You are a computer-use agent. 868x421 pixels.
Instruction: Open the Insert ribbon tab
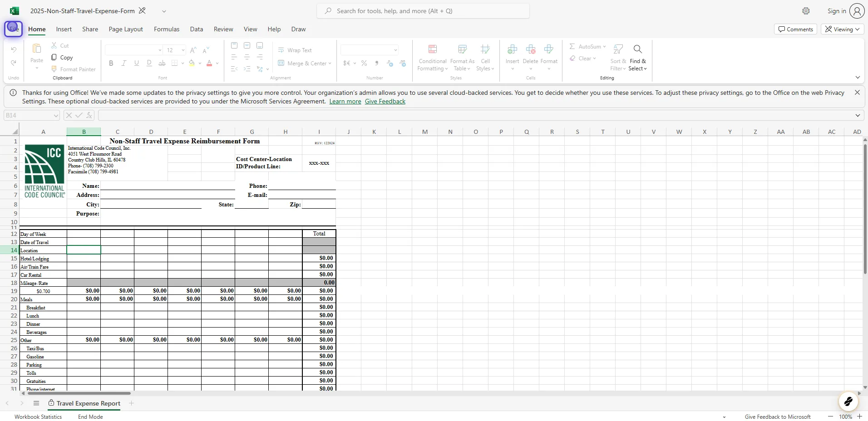pyautogui.click(x=64, y=29)
